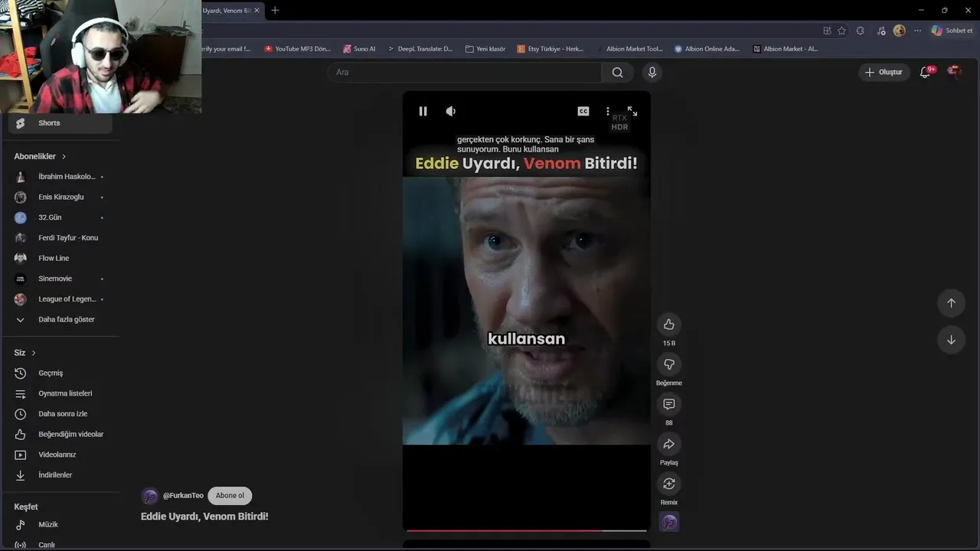Open the notifications bell
The height and width of the screenshot is (551, 980).
click(x=925, y=72)
